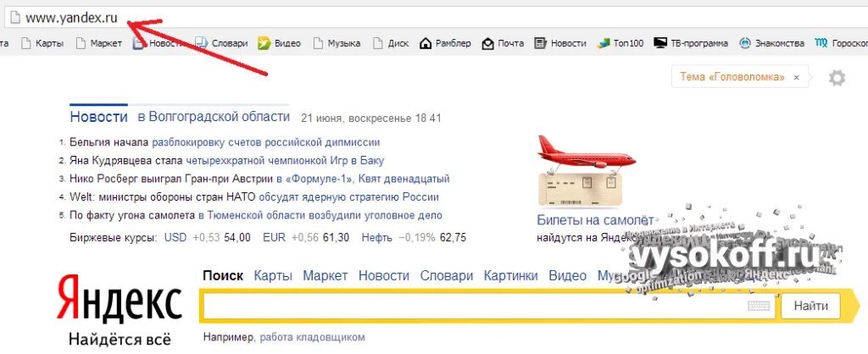Open Словари tab above search box
This screenshot has width=868, height=354.
447,275
